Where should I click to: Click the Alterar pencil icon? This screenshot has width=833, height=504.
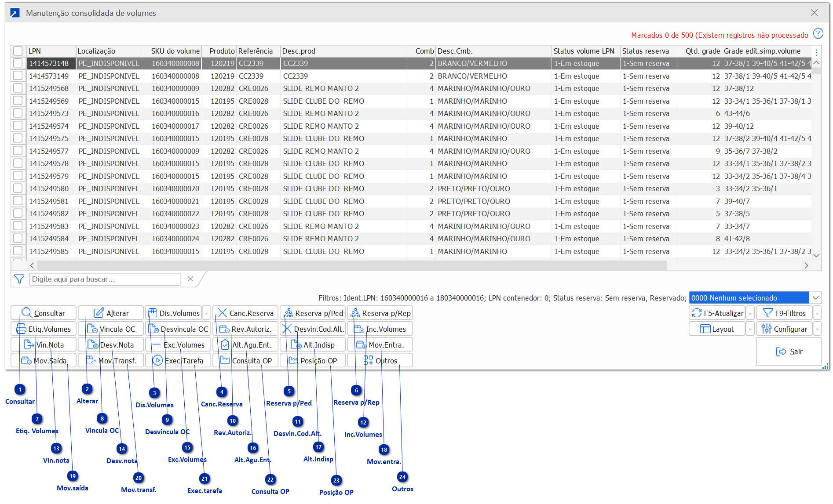99,313
